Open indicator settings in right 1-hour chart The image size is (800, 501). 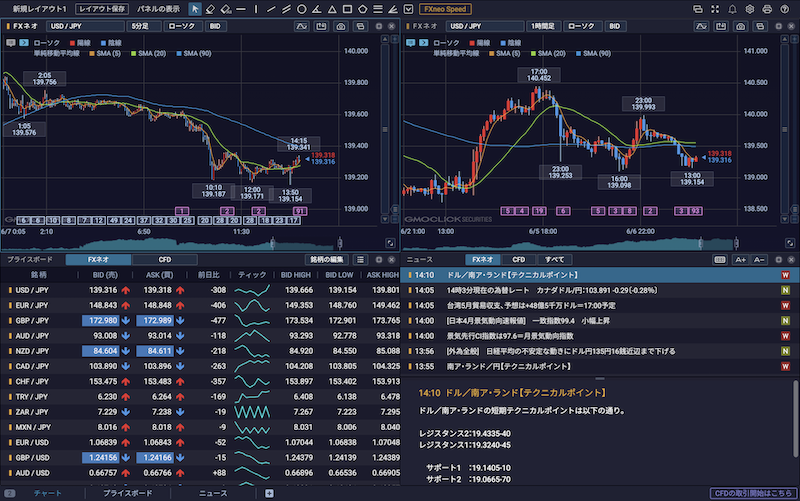tap(702, 26)
